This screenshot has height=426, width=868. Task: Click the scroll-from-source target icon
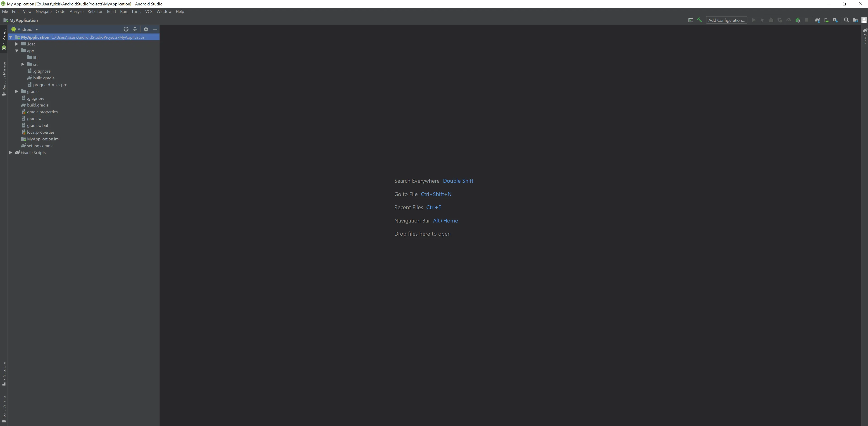pyautogui.click(x=126, y=29)
